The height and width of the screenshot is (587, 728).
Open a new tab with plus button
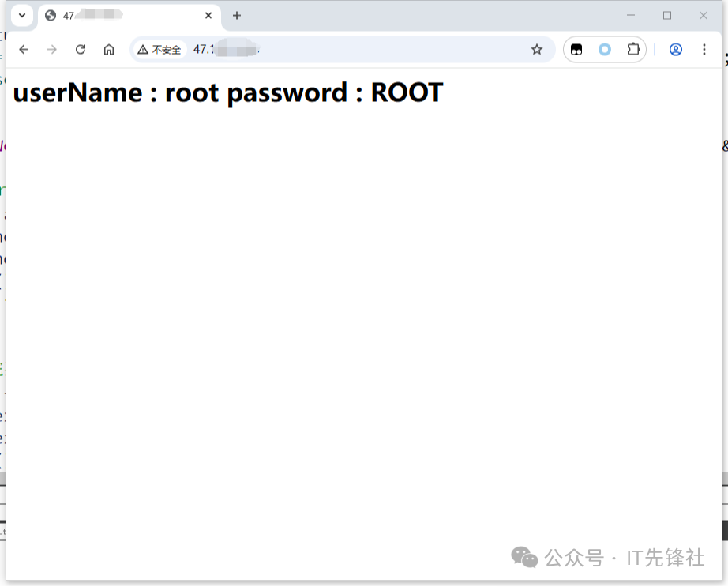tap(237, 16)
